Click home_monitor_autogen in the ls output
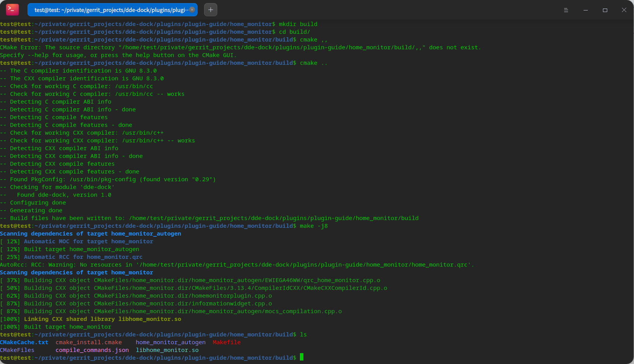 pos(170,342)
